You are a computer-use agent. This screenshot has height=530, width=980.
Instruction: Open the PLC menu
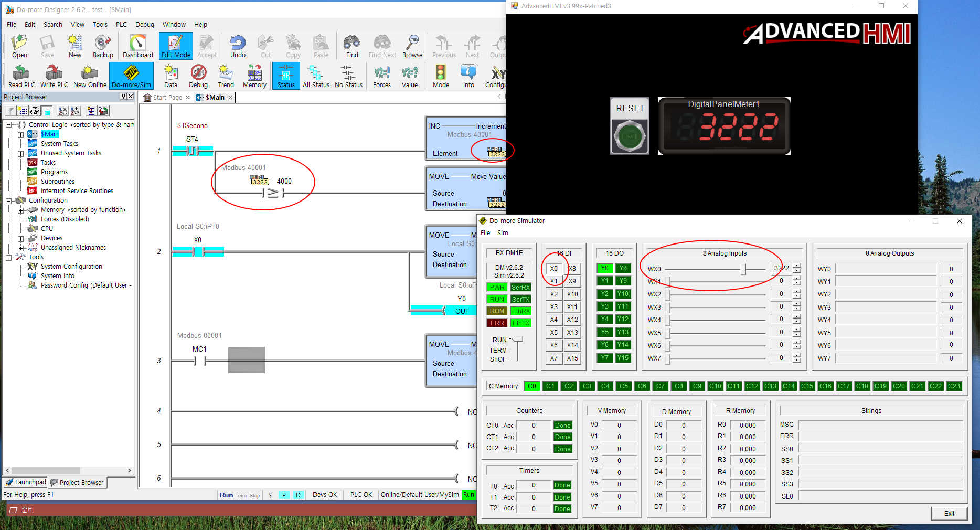[x=121, y=24]
